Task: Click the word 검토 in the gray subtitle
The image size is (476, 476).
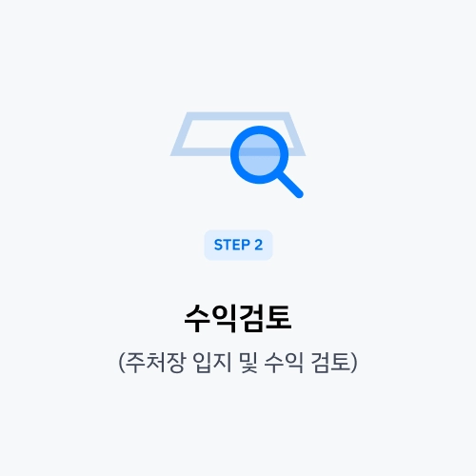Action: (330, 363)
